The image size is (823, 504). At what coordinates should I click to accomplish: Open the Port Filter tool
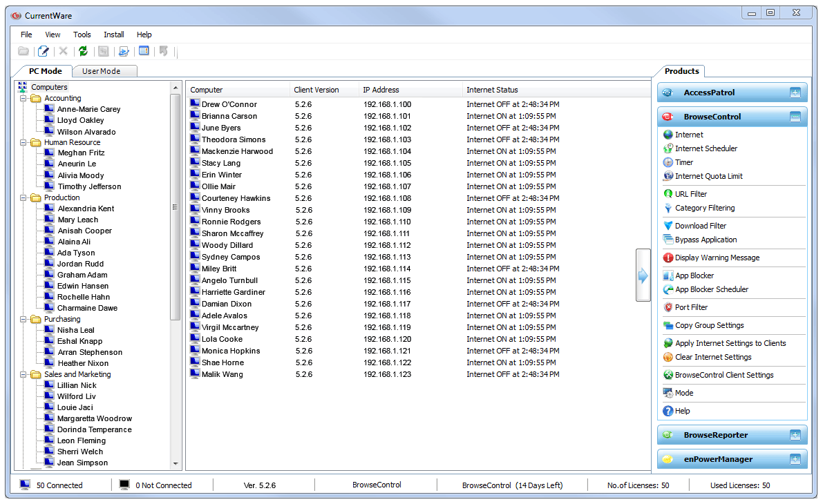click(x=690, y=307)
